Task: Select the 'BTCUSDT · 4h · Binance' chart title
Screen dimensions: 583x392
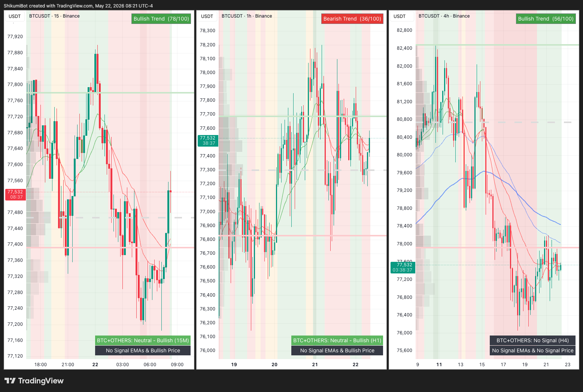Action: (444, 16)
